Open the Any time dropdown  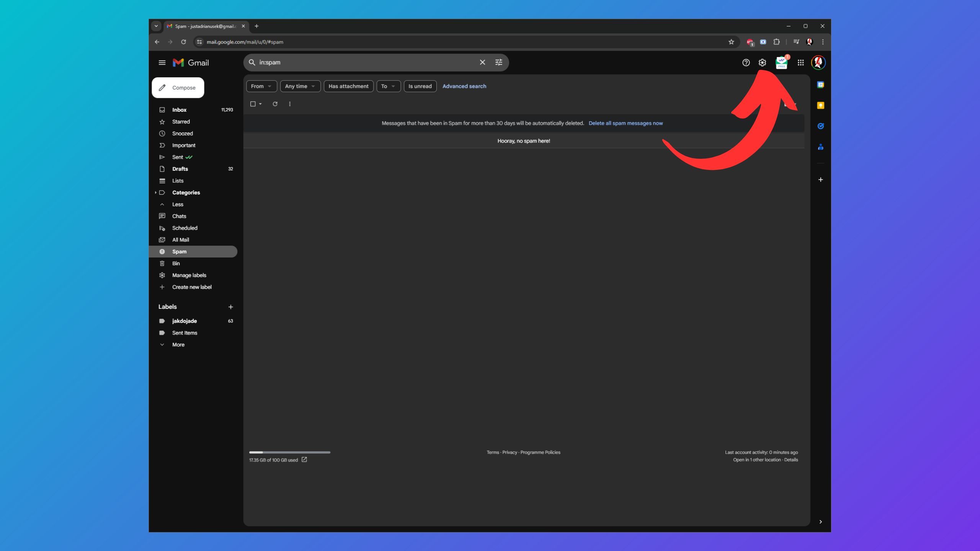300,86
